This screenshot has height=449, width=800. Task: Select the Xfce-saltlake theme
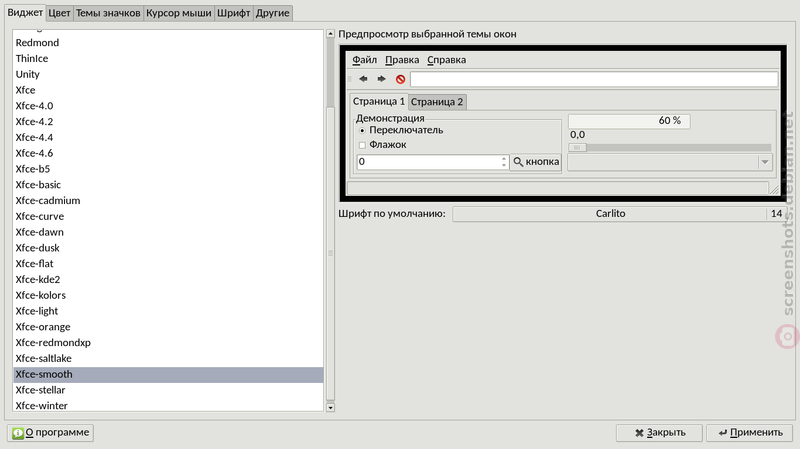point(168,359)
